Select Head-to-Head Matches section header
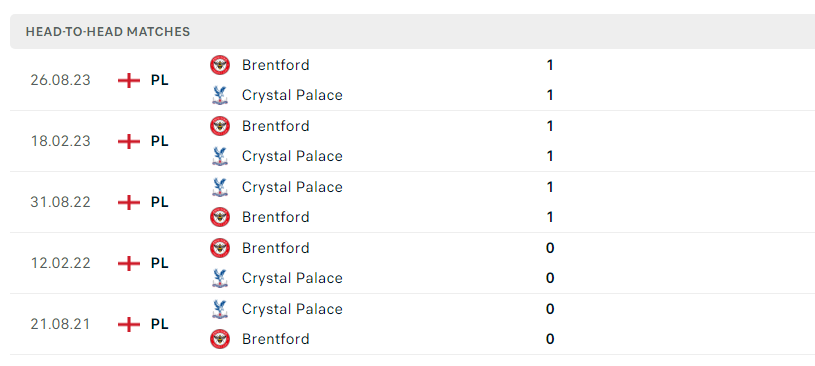The image size is (815, 366). (x=413, y=32)
